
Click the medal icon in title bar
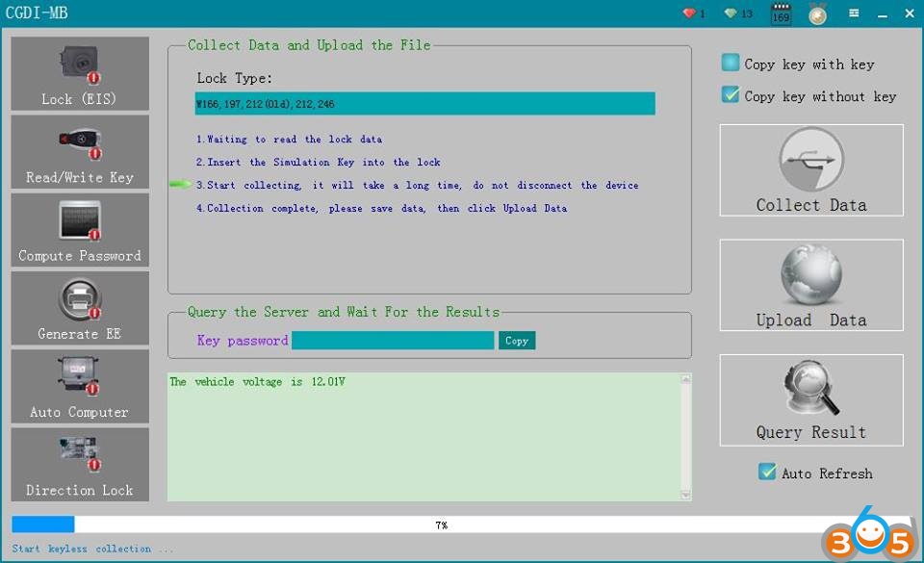pos(817,14)
